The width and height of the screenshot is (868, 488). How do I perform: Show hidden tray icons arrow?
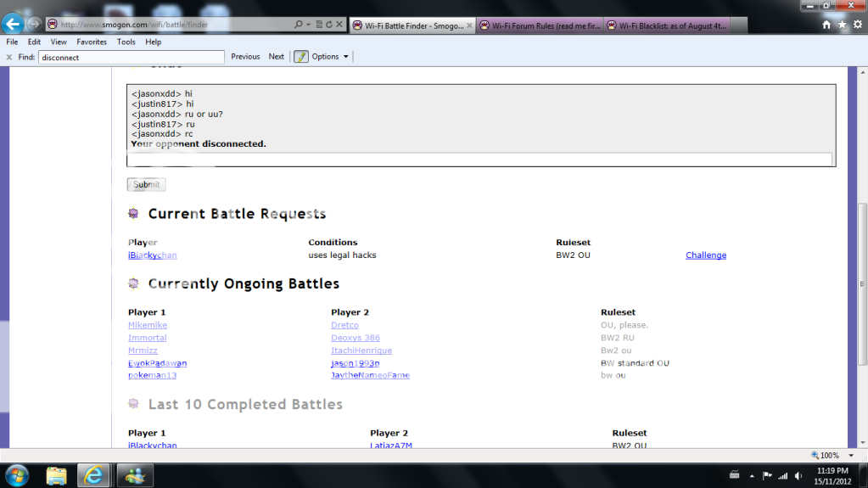(x=752, y=476)
